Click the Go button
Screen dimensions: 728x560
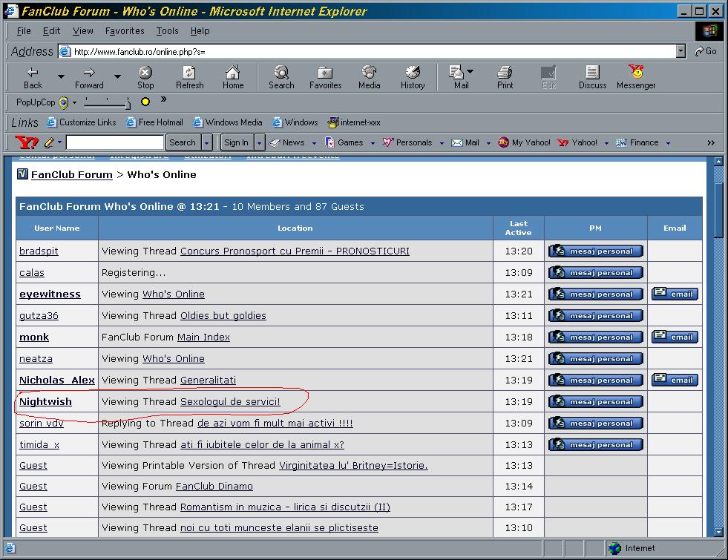pyautogui.click(x=706, y=51)
